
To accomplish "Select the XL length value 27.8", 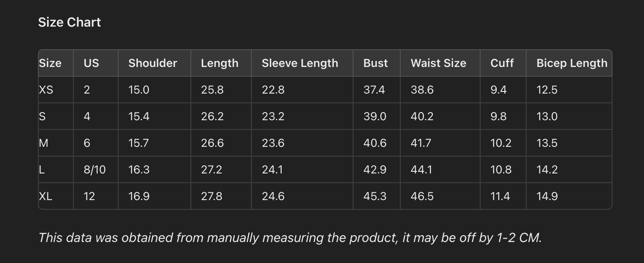I will 212,196.
